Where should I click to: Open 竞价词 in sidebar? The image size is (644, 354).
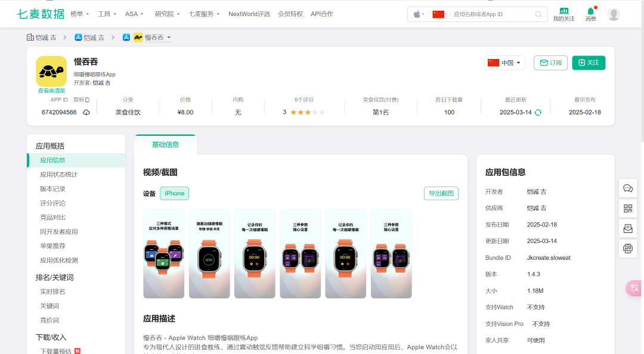[49, 320]
